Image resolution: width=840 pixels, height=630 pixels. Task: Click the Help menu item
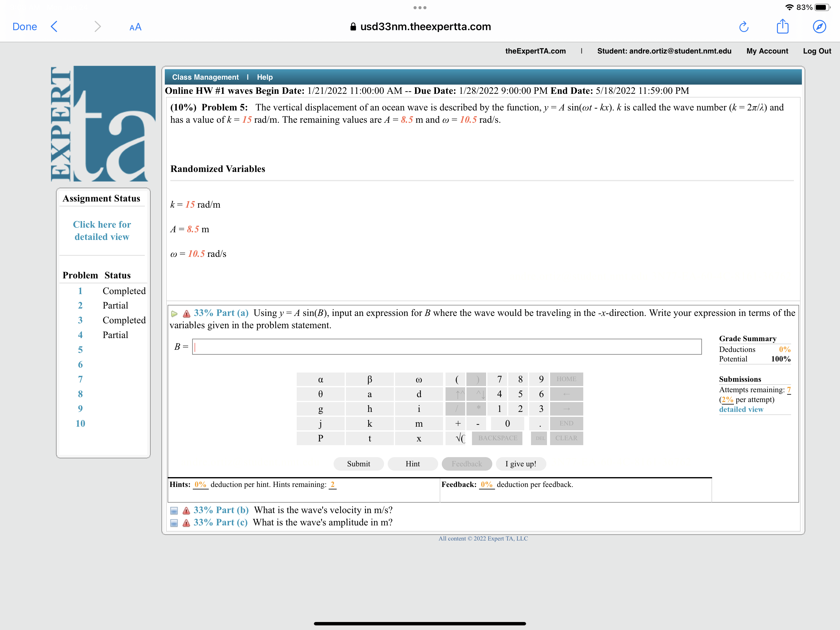265,77
